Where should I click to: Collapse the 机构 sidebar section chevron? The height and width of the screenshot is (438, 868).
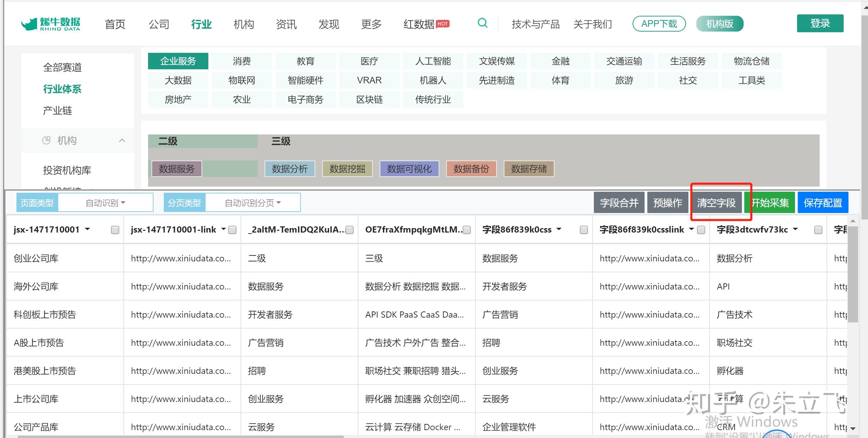pos(122,140)
